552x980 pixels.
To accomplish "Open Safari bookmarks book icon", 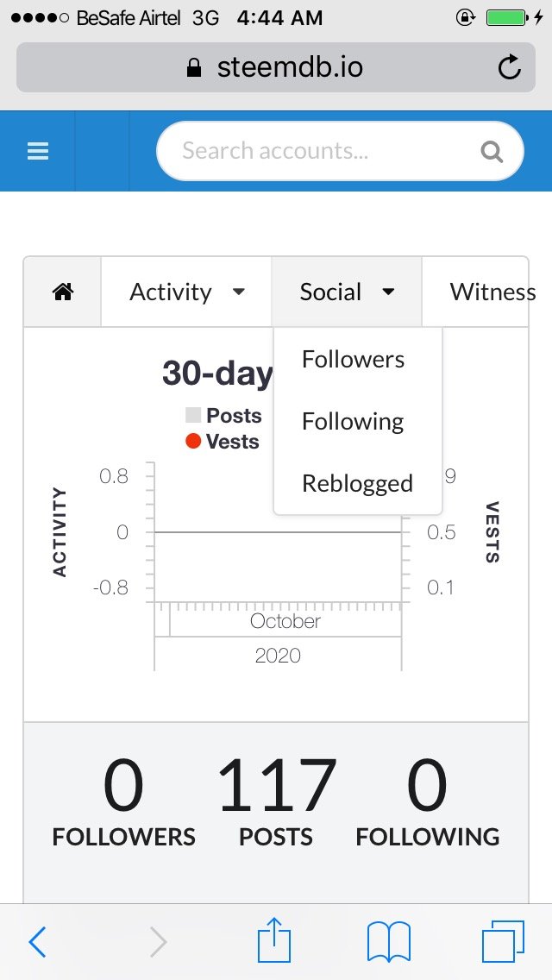I will click(388, 941).
